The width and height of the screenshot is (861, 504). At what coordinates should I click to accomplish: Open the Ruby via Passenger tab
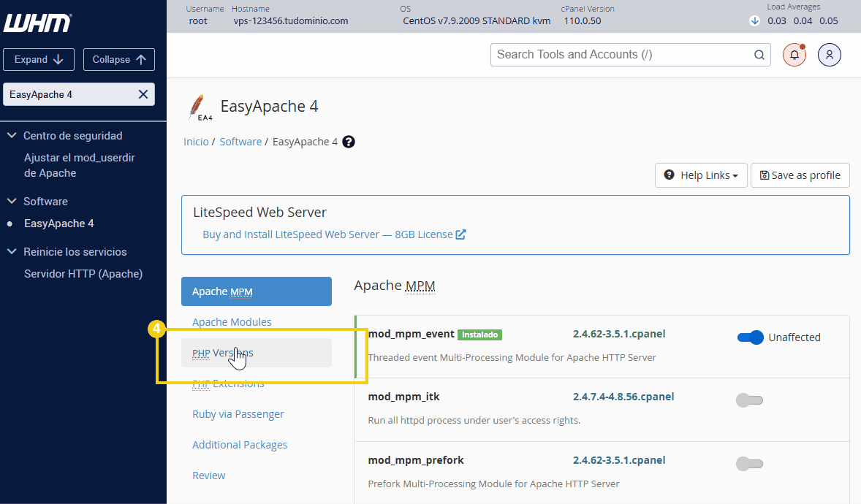pos(238,414)
